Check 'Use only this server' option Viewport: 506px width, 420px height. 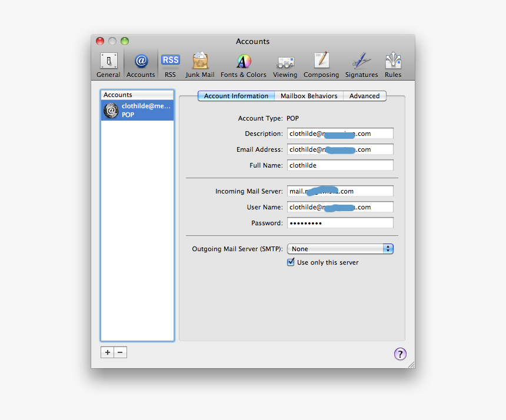(x=291, y=262)
